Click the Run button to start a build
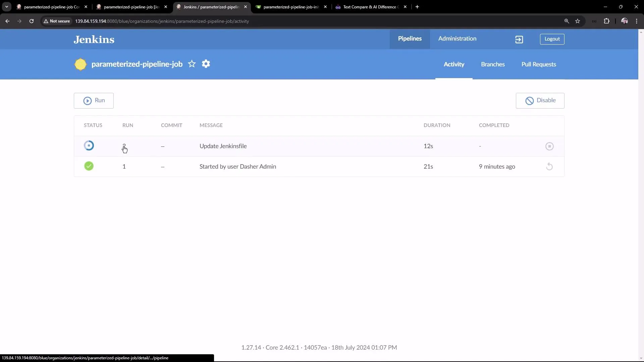 pos(94,101)
